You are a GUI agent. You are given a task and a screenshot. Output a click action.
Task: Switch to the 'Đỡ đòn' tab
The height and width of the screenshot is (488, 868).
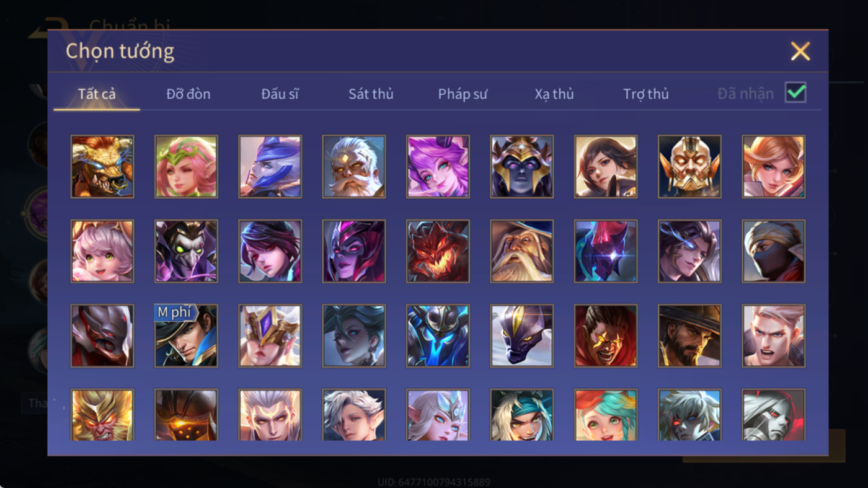(x=188, y=94)
